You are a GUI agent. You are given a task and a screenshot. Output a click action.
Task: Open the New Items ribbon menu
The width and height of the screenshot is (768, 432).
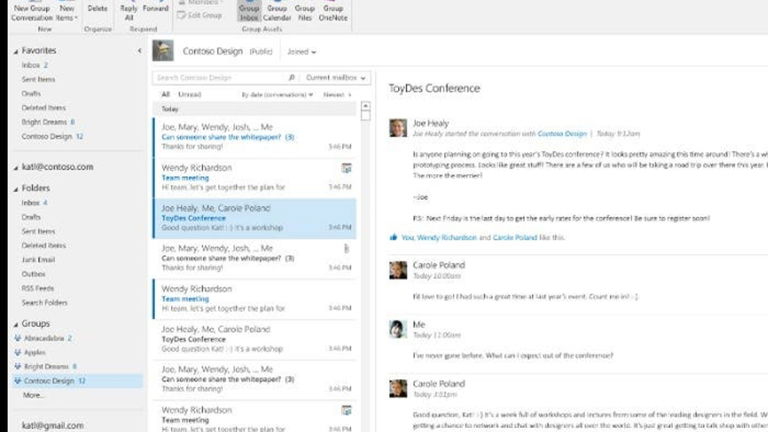(67, 11)
